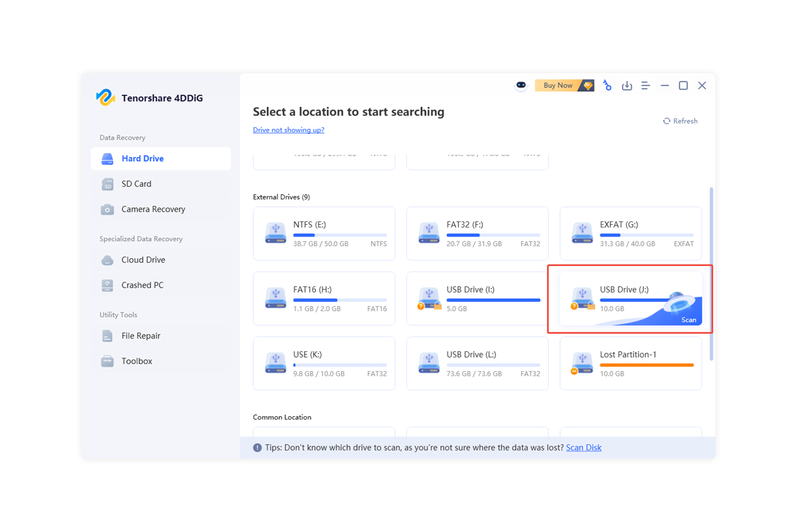Click Scan on USB Drive (J:)
Screen dimensions: 798x532
[688, 320]
